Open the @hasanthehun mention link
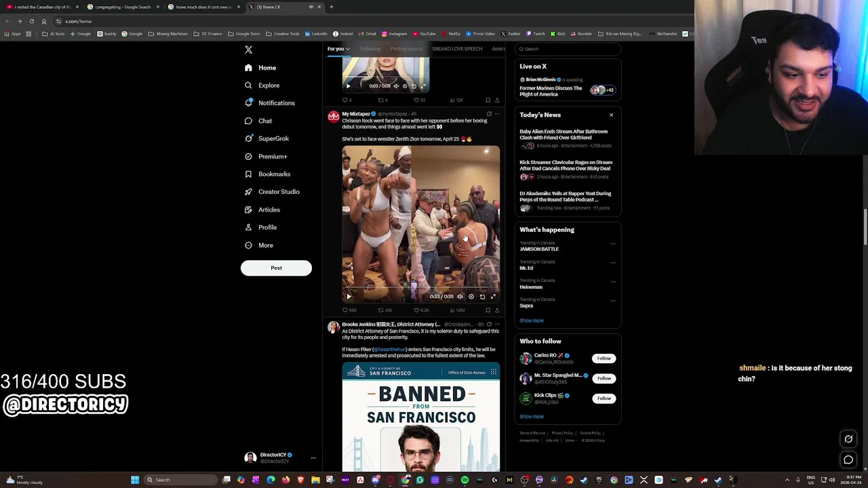The width and height of the screenshot is (868, 488). pyautogui.click(x=389, y=350)
